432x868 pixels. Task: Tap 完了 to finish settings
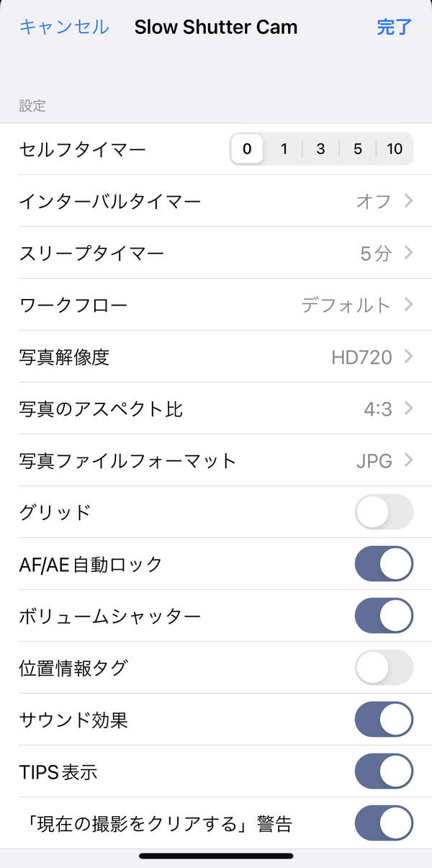click(395, 27)
